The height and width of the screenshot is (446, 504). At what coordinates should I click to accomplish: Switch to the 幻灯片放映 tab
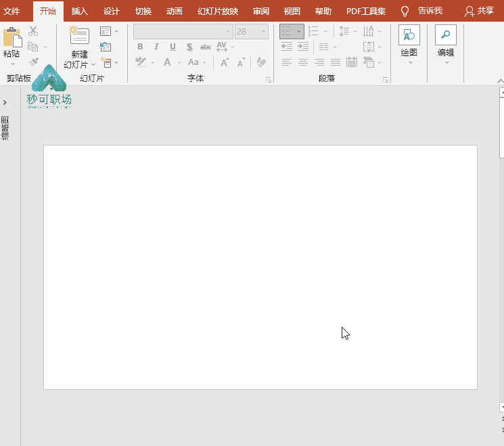[218, 12]
